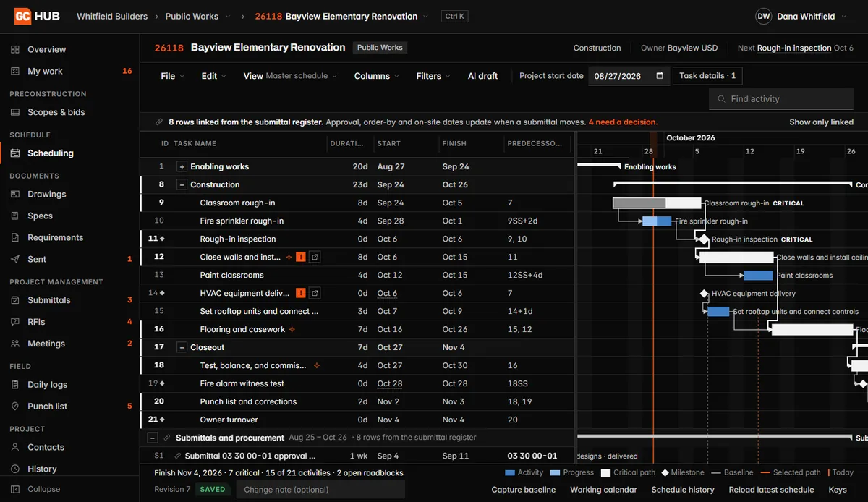Select the Paint classrooms Gantt bar
This screenshot has width=868, height=502.
point(758,275)
